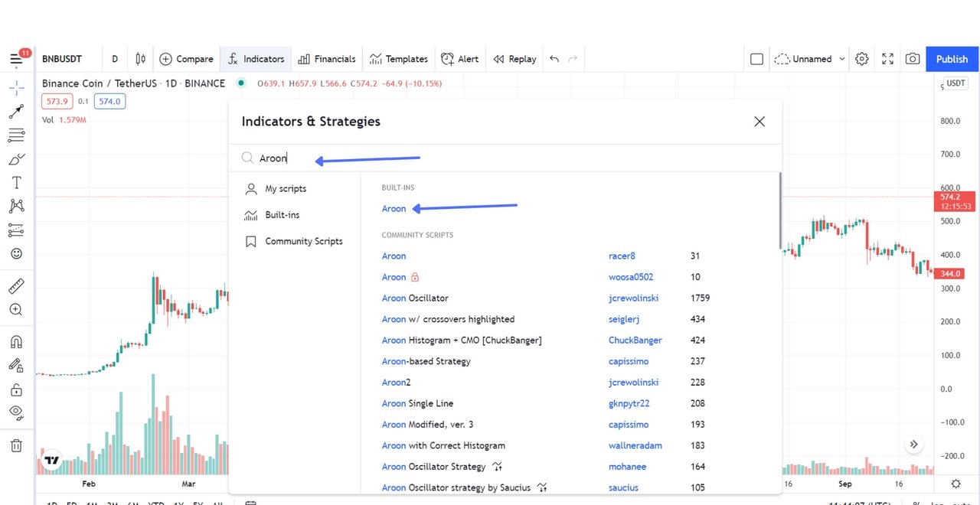Open the D time interval dropdown
The width and height of the screenshot is (980, 505).
point(115,59)
